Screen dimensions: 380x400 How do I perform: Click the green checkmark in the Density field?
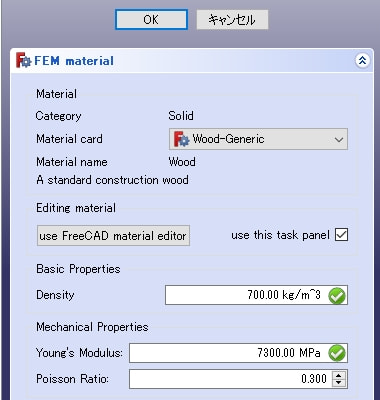click(337, 296)
